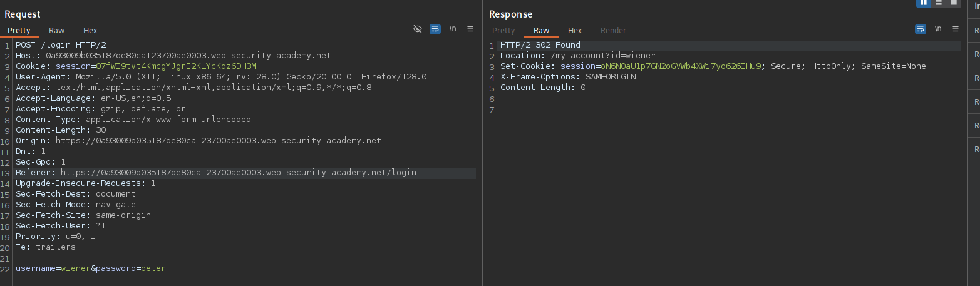The height and width of the screenshot is (286, 980).
Task: Toggle word wrap in Request panel
Action: click(435, 29)
